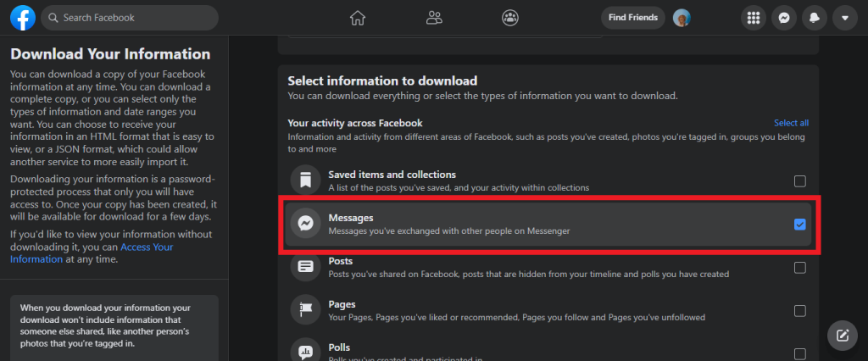Click the Saved items bookmark icon
Image resolution: width=868 pixels, height=361 pixels.
point(305,180)
